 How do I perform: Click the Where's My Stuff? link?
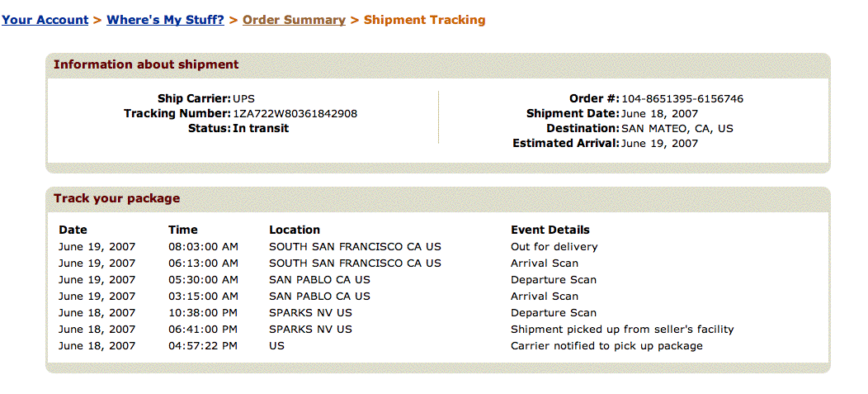(x=165, y=20)
